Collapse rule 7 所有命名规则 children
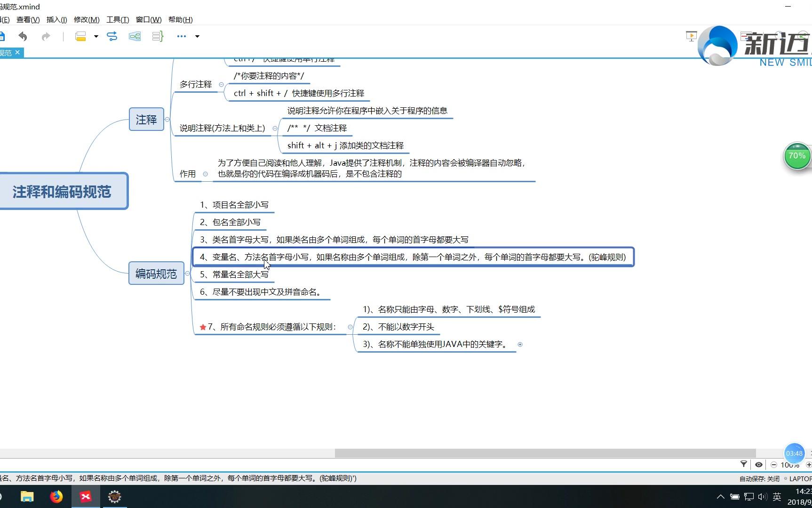Image resolution: width=812 pixels, height=508 pixels. click(350, 327)
